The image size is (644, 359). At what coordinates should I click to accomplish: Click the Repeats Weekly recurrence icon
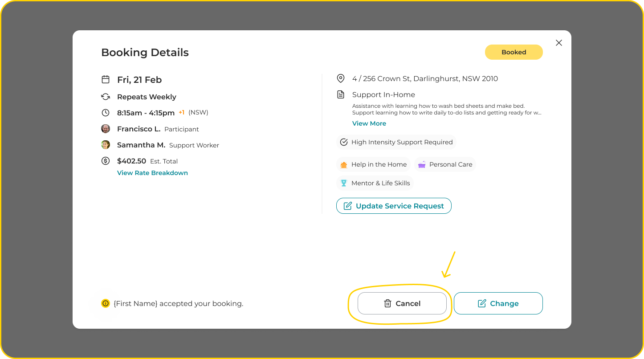[106, 97]
